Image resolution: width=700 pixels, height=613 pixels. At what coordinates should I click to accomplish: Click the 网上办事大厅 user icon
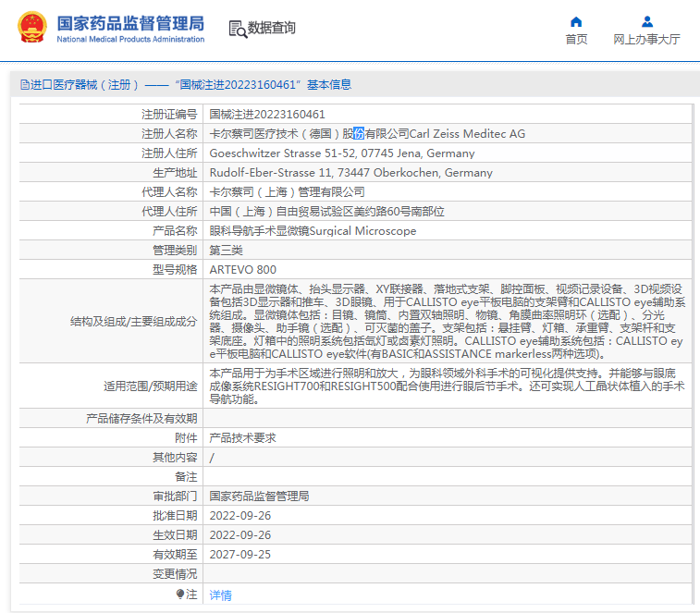[646, 21]
